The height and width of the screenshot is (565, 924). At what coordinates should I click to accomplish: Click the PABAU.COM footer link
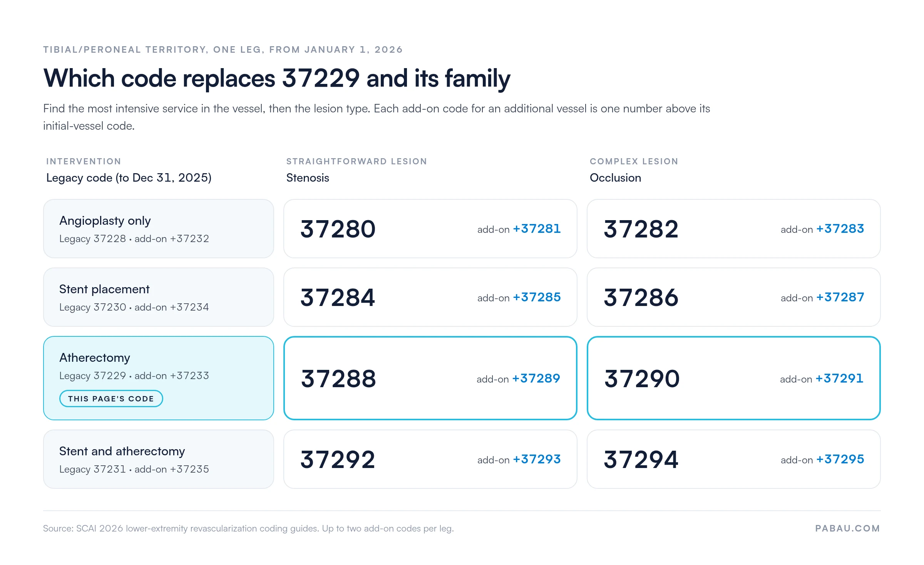[x=847, y=528]
